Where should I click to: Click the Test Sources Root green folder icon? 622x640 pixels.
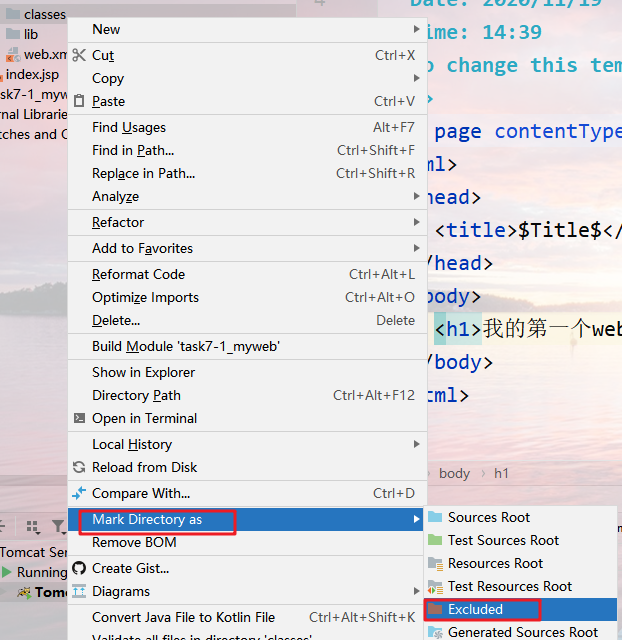pyautogui.click(x=435, y=540)
